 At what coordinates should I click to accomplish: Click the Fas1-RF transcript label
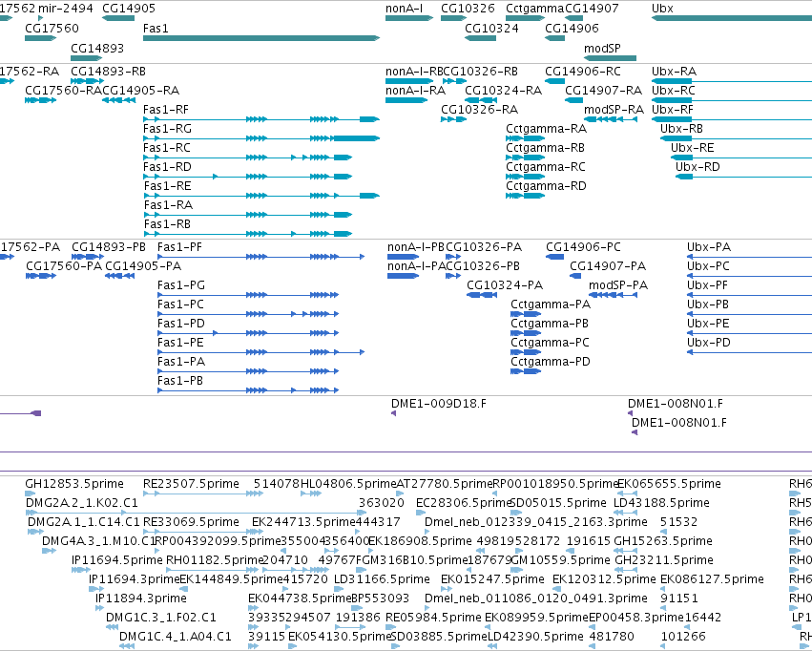click(166, 110)
